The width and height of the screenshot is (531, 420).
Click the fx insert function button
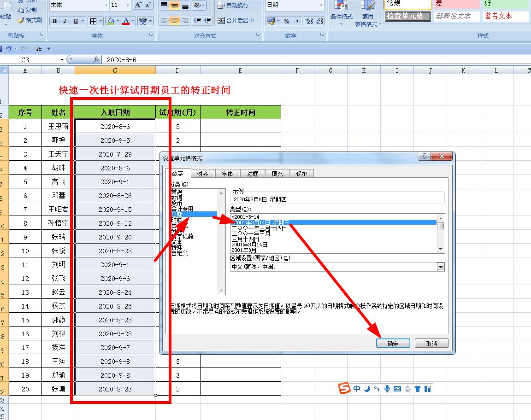click(x=96, y=59)
